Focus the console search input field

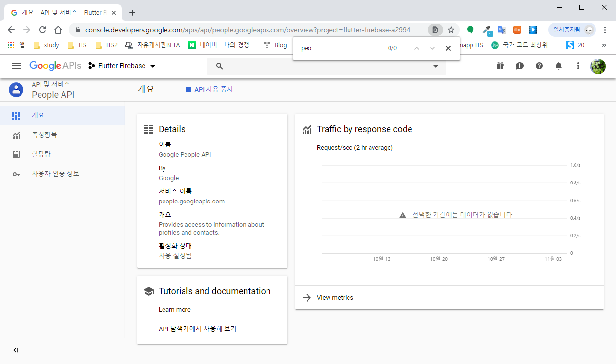coord(327,66)
